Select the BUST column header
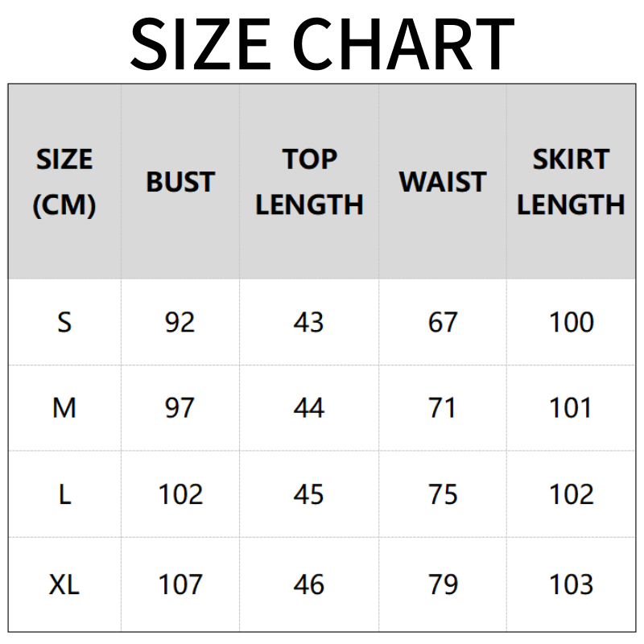 click(180, 182)
